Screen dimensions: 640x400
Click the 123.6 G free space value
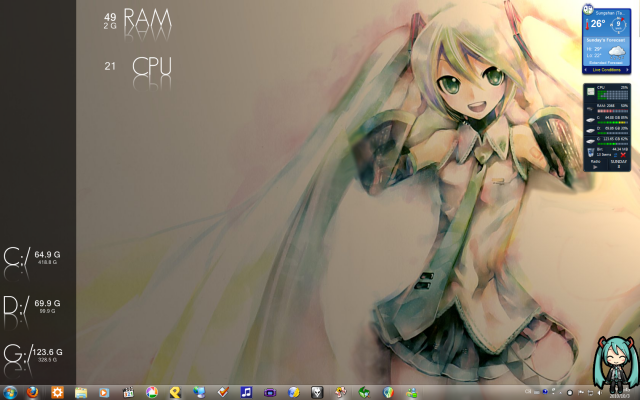47,352
